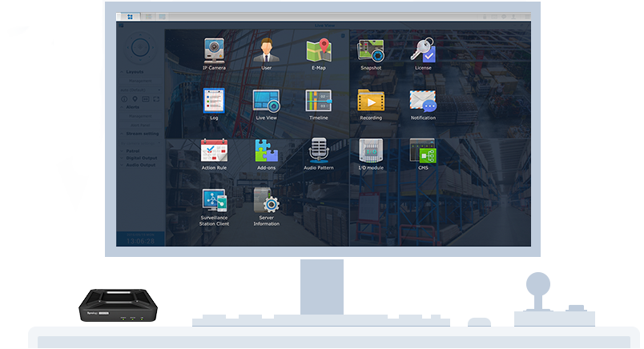The height and width of the screenshot is (349, 644).
Task: Click the PTZ directional control pad
Action: pos(140,48)
